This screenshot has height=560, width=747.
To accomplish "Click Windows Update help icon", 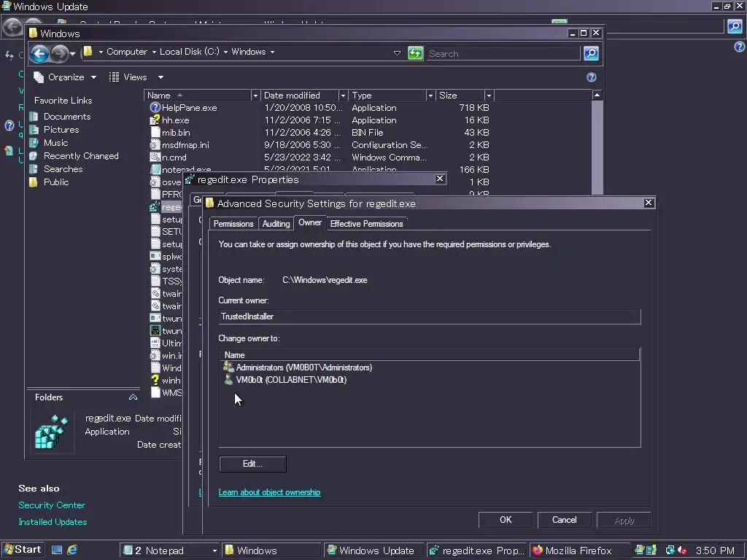I will tap(740, 46).
